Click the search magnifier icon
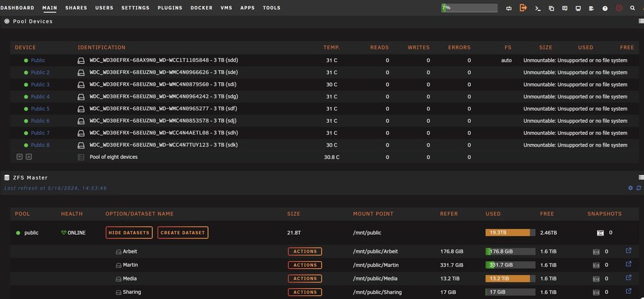Screen dimensions: 644x299 pyautogui.click(x=632, y=8)
